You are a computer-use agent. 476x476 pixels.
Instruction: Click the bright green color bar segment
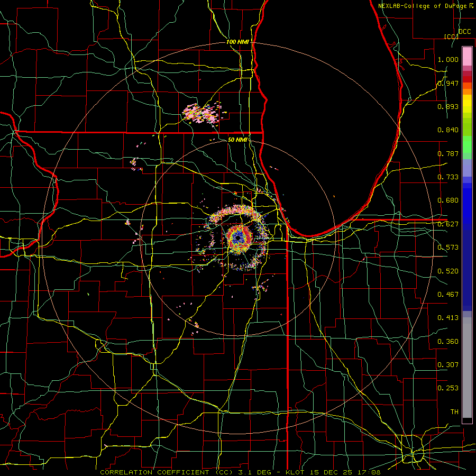(x=467, y=144)
